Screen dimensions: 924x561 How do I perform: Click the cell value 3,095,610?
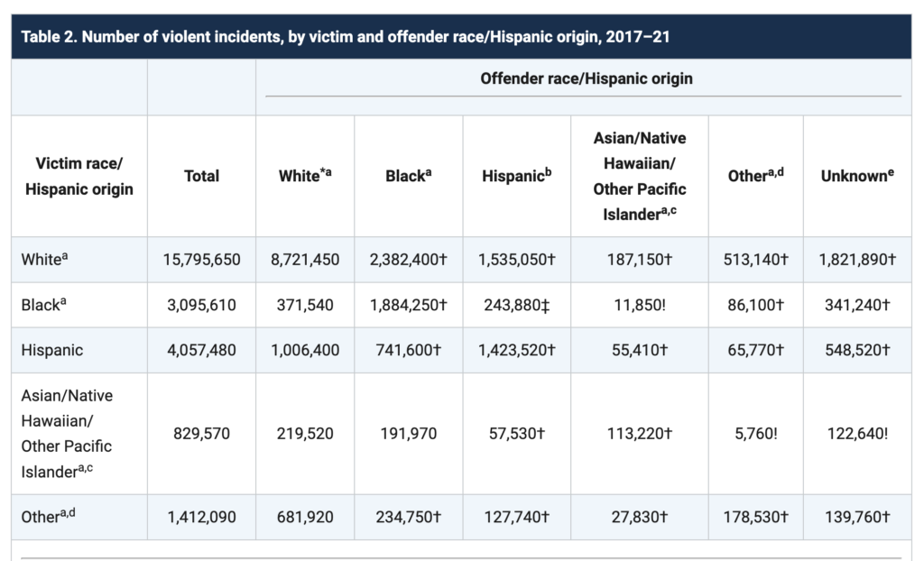pos(201,305)
